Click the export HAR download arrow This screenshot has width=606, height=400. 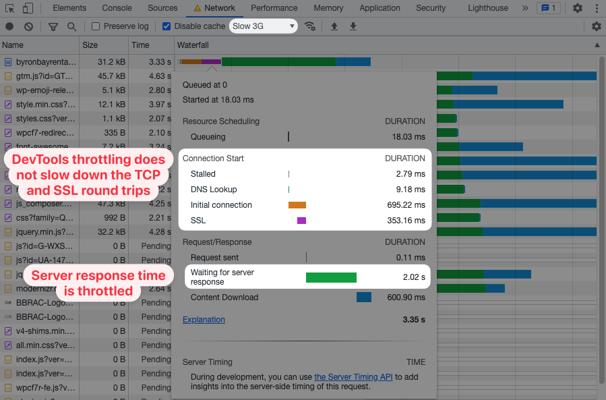353,26
